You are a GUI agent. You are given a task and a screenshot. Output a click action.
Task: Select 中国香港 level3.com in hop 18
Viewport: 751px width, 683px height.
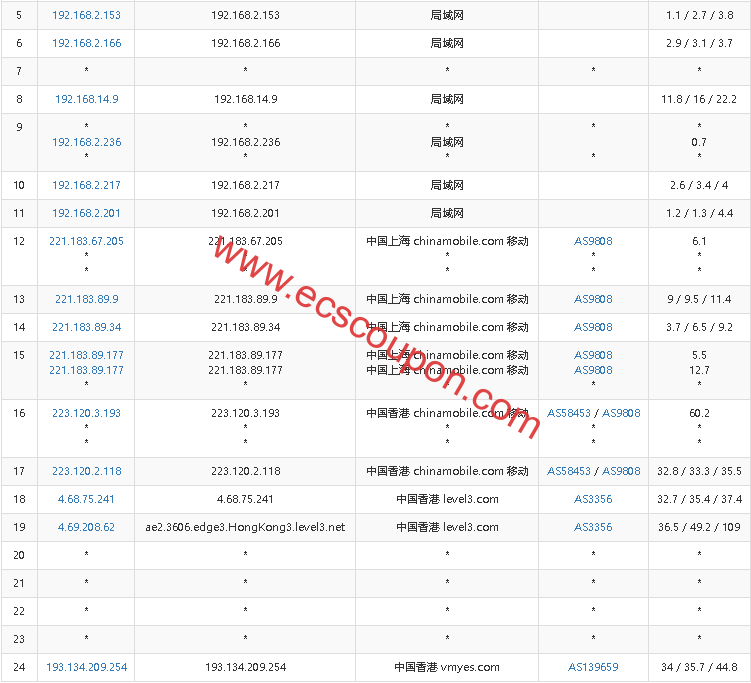pos(447,499)
